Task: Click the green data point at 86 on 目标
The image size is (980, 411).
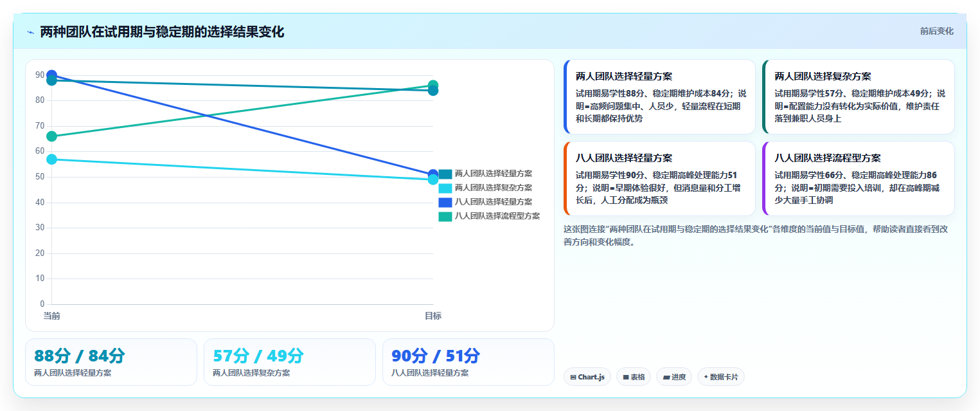Action: (x=433, y=85)
